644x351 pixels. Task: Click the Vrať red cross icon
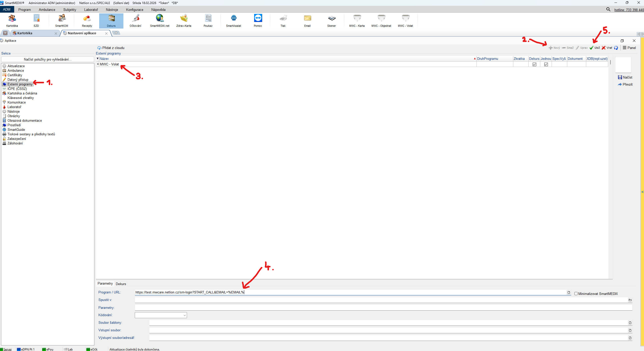tap(604, 48)
